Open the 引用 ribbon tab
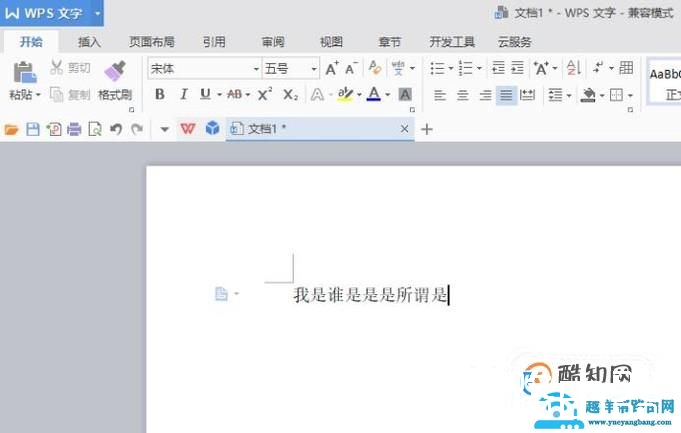The image size is (681, 433). [x=214, y=42]
